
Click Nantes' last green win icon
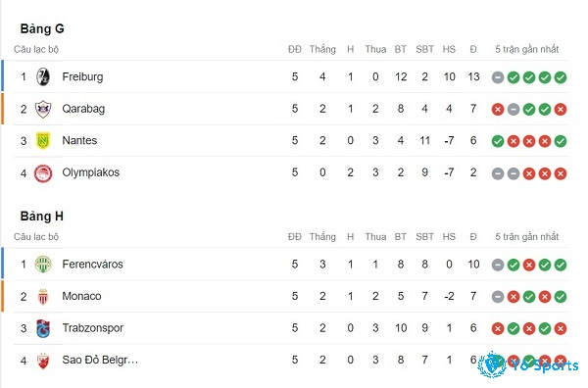(561, 141)
